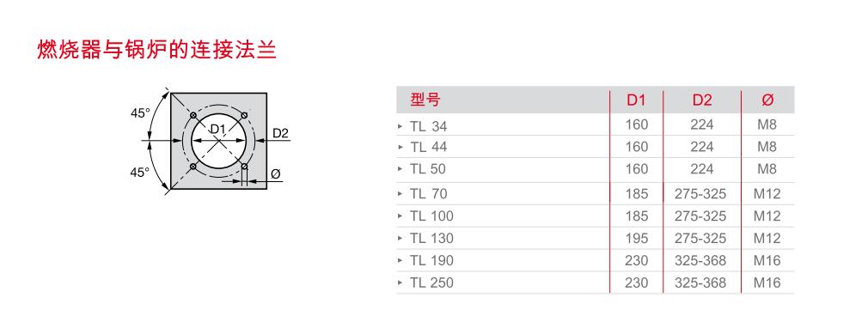The width and height of the screenshot is (868, 328).
Task: Click the TL 130 D1 value 195
Action: [x=636, y=238]
